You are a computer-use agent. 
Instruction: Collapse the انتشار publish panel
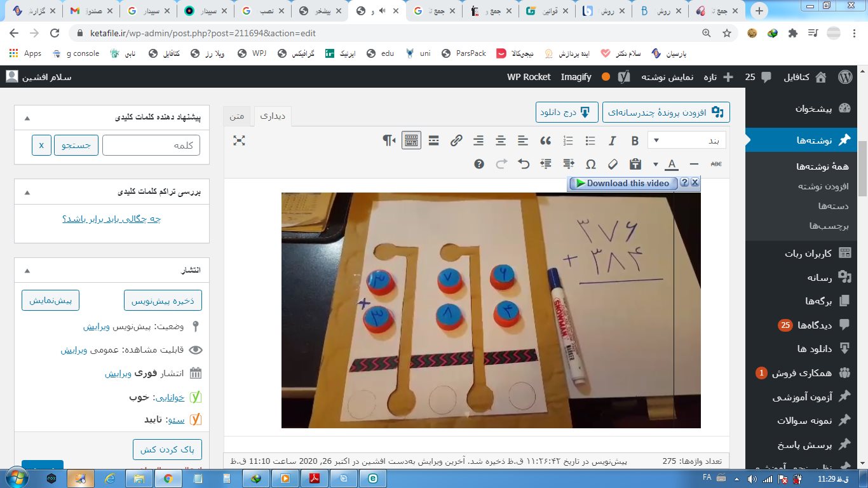coord(27,270)
